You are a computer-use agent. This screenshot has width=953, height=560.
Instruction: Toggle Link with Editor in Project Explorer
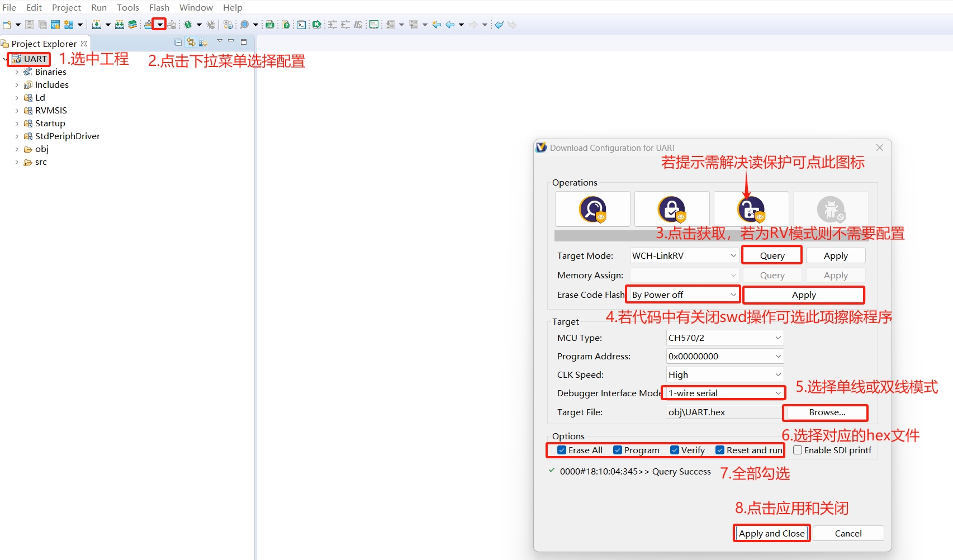(191, 42)
